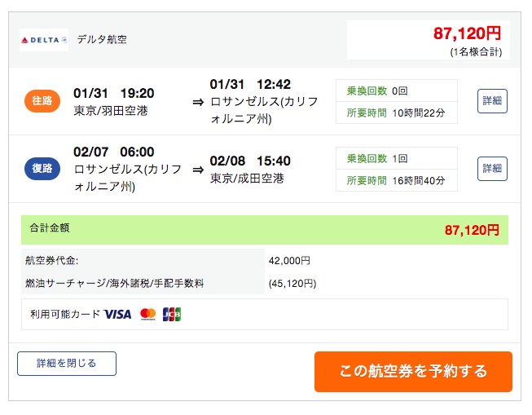The height and width of the screenshot is (415, 532).
Task: Open 詳細 for the outbound flight
Action: coord(492,101)
